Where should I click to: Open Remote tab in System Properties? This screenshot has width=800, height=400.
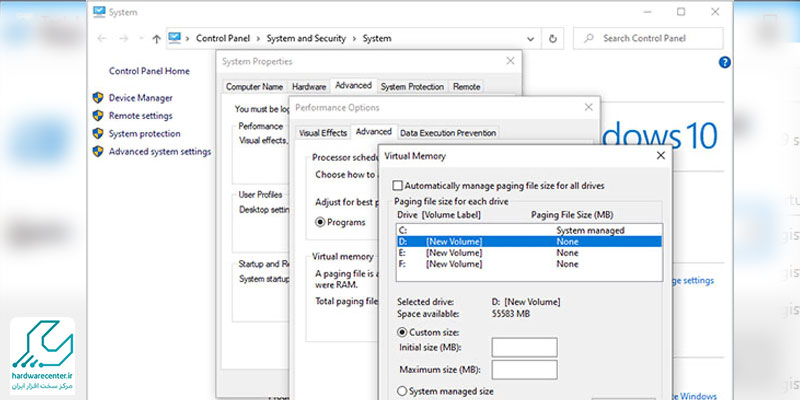point(466,87)
